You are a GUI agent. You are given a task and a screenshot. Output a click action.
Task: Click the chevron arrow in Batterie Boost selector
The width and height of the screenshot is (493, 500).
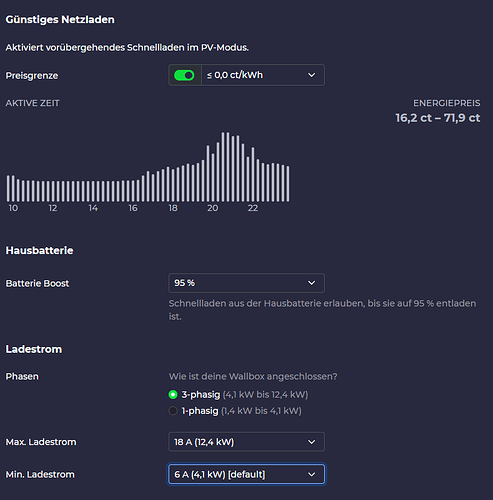click(x=311, y=283)
